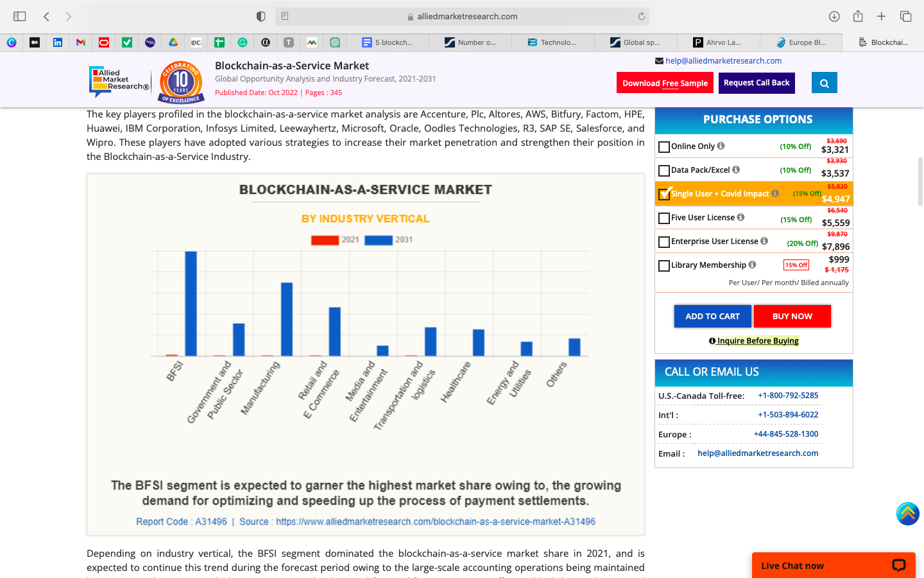
Task: Click the Safari address bar
Action: point(462,16)
